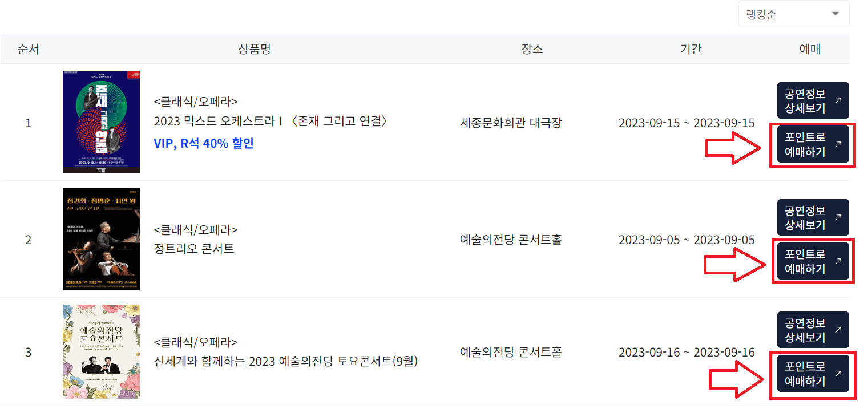
Task: Click the 토요콘서트 poster thumbnail
Action: click(x=101, y=352)
